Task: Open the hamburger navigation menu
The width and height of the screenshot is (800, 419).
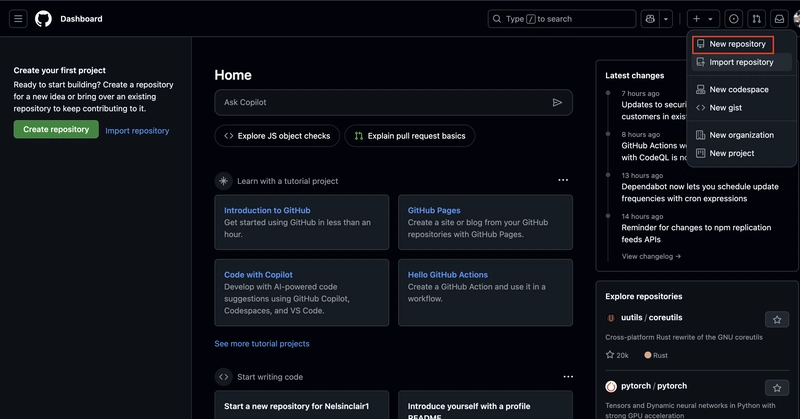Action: click(x=18, y=19)
